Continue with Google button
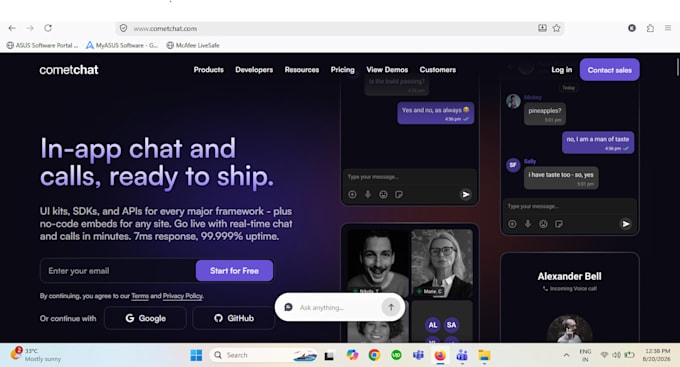Screen dimensions: 680x367 145,318
